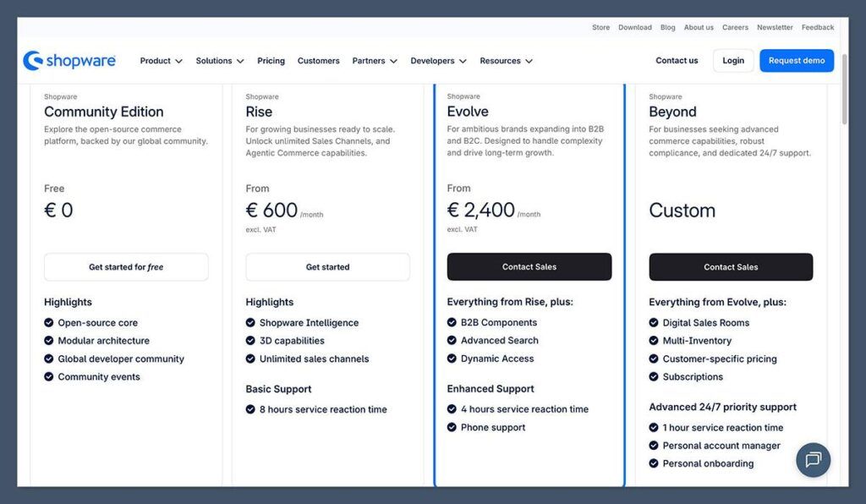Click Everything from Evolve, plus: heading

click(717, 302)
